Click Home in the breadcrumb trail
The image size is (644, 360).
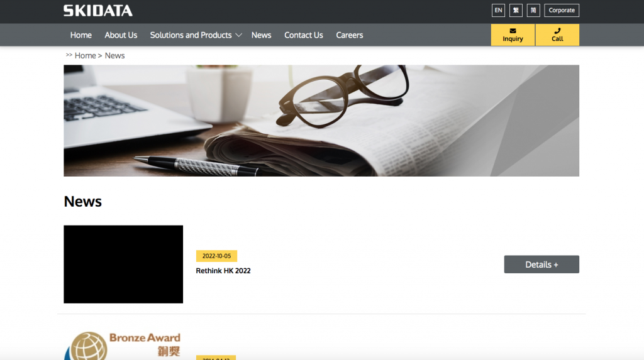click(x=85, y=56)
